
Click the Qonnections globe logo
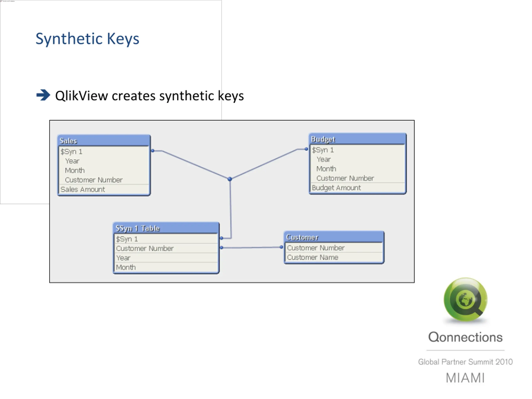click(465, 299)
